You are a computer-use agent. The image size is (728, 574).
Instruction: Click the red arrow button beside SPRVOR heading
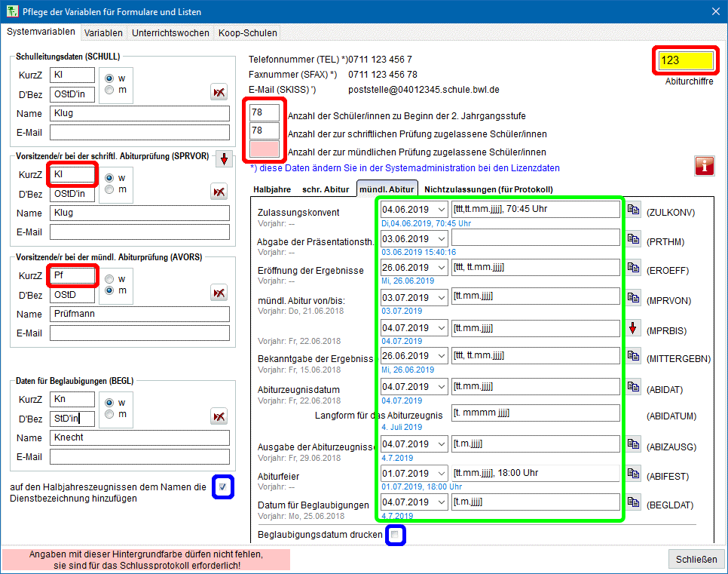pos(225,159)
